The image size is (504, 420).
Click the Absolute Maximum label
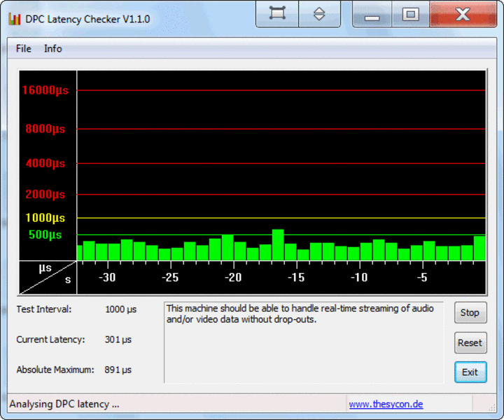pyautogui.click(x=55, y=370)
